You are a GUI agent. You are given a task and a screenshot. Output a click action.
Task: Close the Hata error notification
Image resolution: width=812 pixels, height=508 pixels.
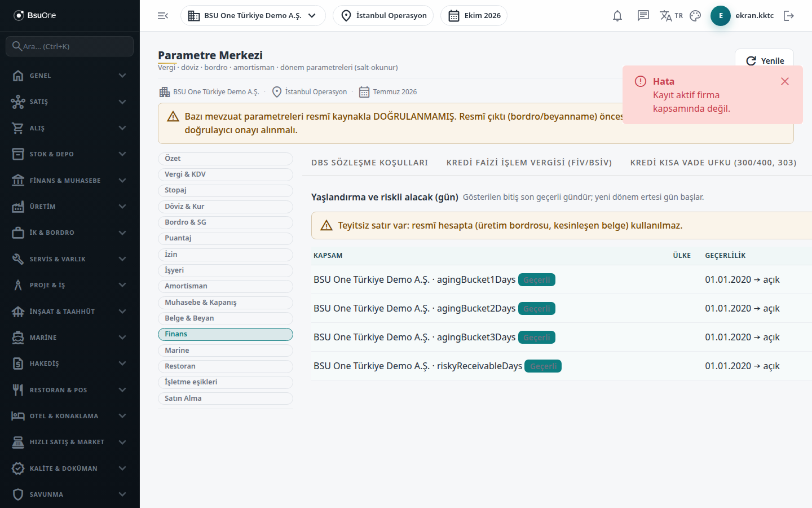pos(784,81)
